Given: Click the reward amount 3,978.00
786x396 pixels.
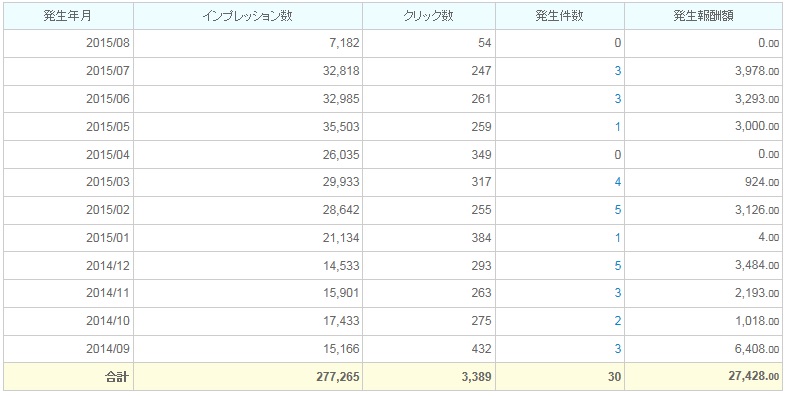Looking at the screenshot, I should point(757,71).
